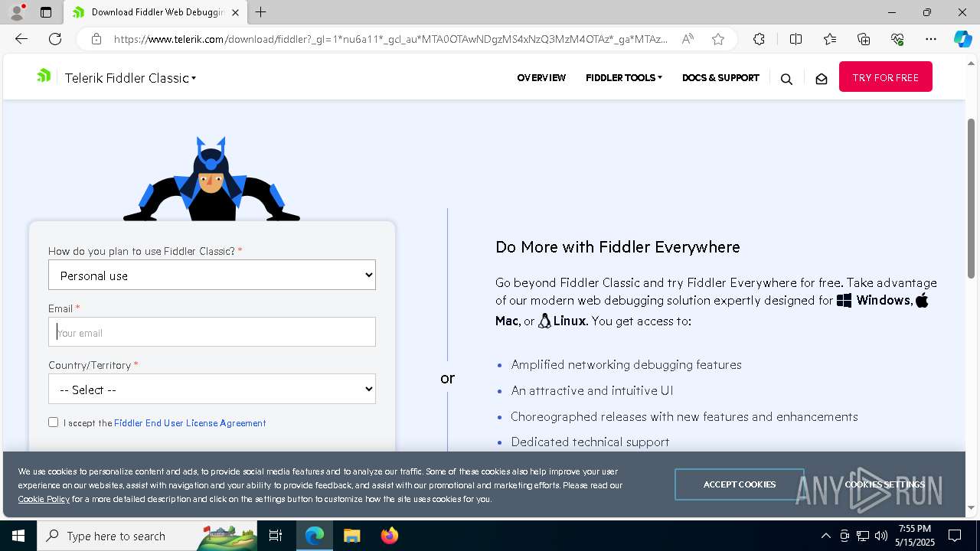Open the Windows Start menu

18,536
